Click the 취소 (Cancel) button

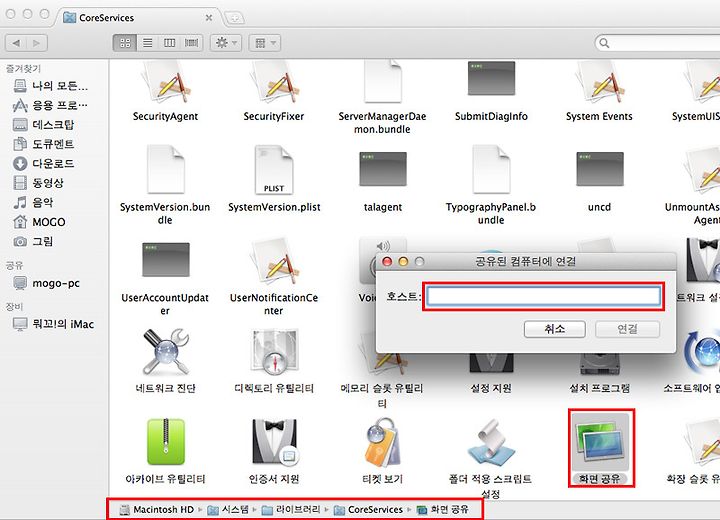pyautogui.click(x=555, y=329)
